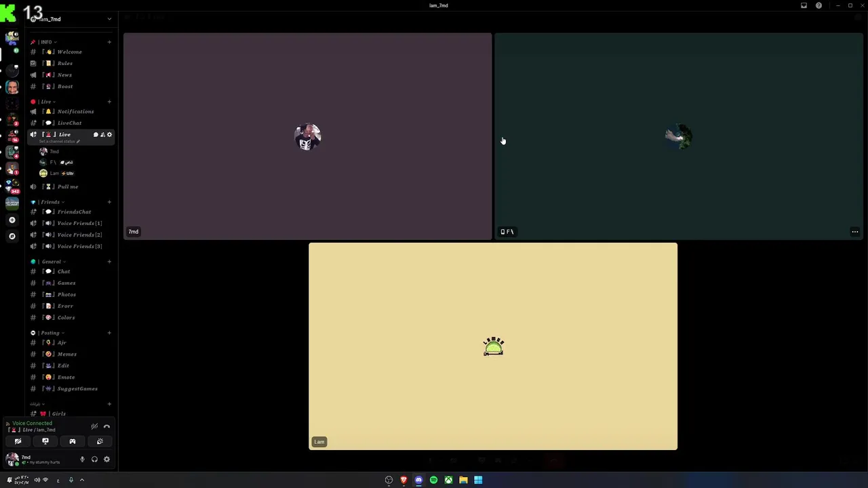Set a channel status for Live
The image size is (868, 488).
pos(60,142)
